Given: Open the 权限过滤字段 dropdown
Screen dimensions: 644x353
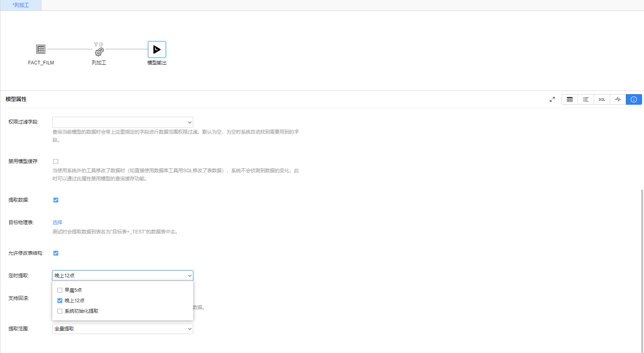Looking at the screenshot, I should 122,122.
